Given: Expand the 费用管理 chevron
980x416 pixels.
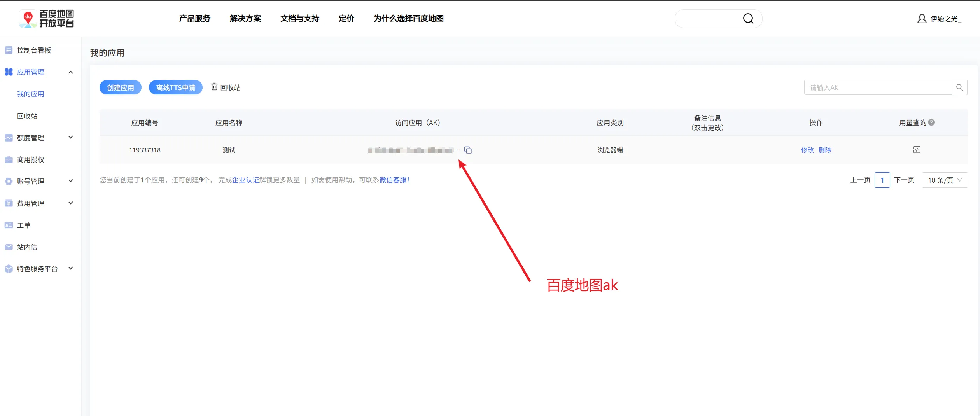Looking at the screenshot, I should (71, 203).
